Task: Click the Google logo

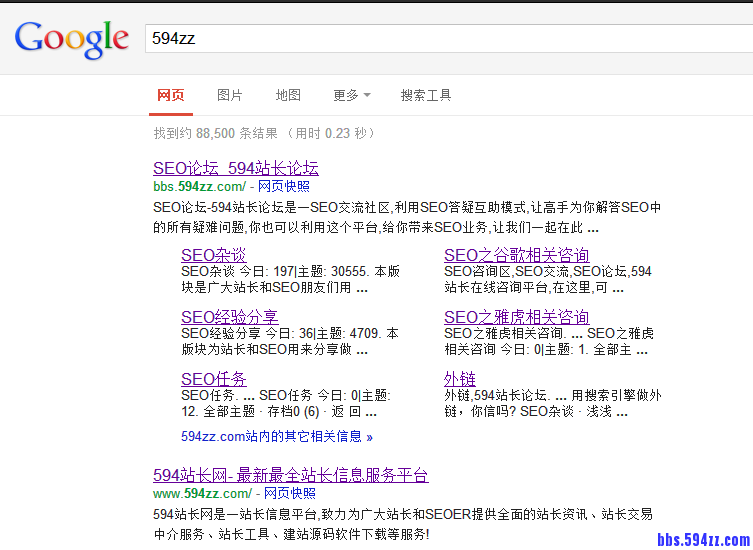Action: (x=71, y=39)
